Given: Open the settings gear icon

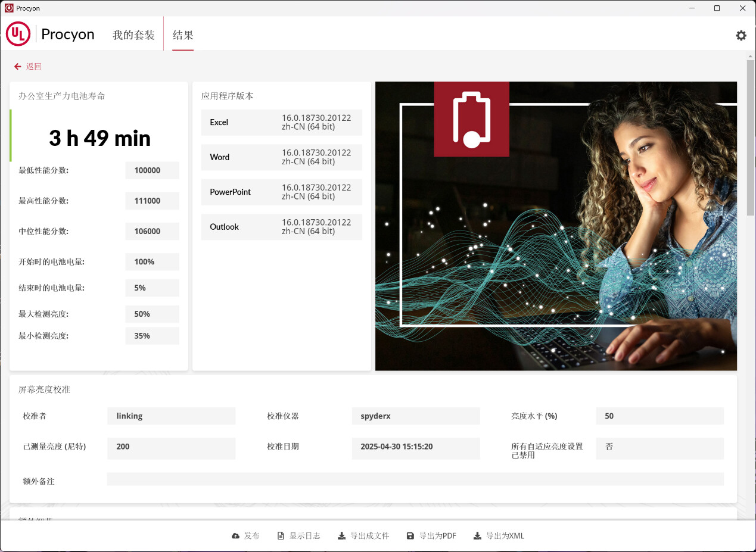Looking at the screenshot, I should 741,35.
